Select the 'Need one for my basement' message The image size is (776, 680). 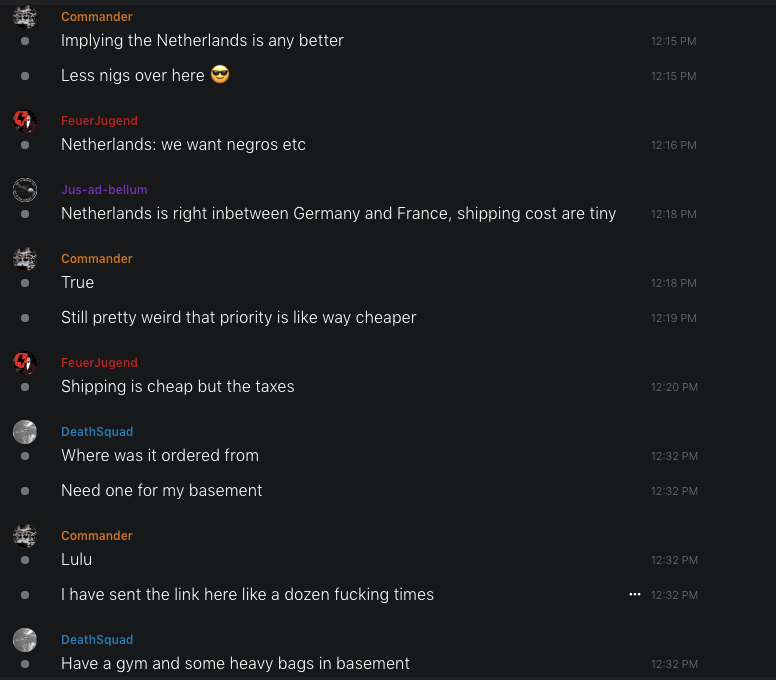[x=161, y=490]
